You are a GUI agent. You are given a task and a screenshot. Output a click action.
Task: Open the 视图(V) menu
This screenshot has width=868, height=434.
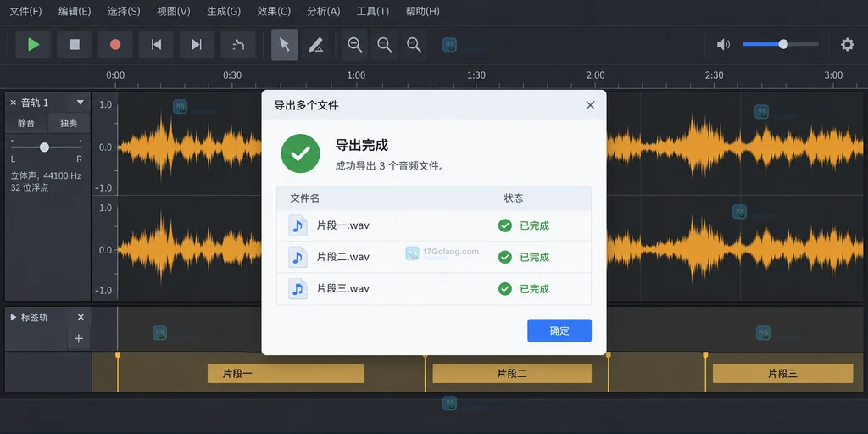[x=173, y=11]
